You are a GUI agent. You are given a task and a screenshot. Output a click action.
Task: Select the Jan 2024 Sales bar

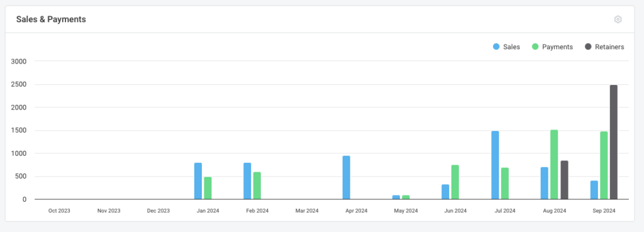pyautogui.click(x=198, y=181)
